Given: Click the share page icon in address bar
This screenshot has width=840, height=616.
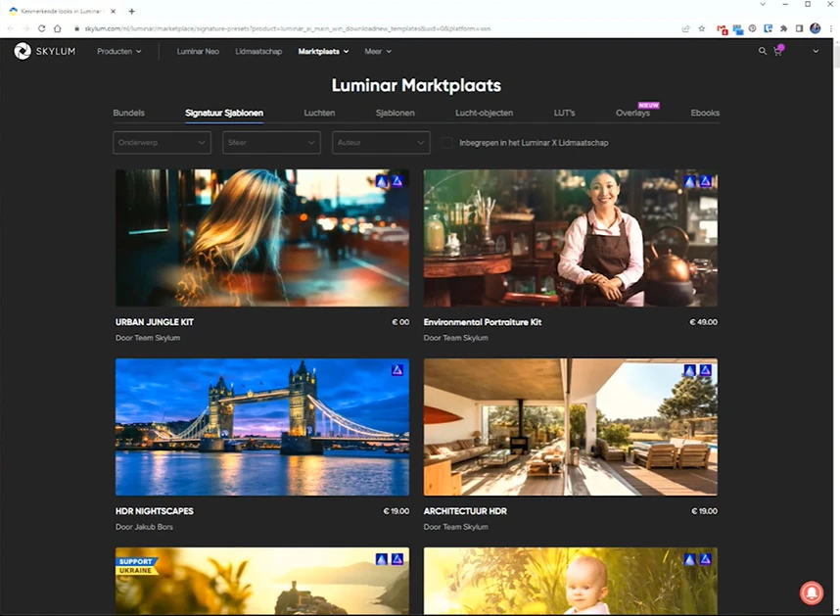Looking at the screenshot, I should [685, 28].
